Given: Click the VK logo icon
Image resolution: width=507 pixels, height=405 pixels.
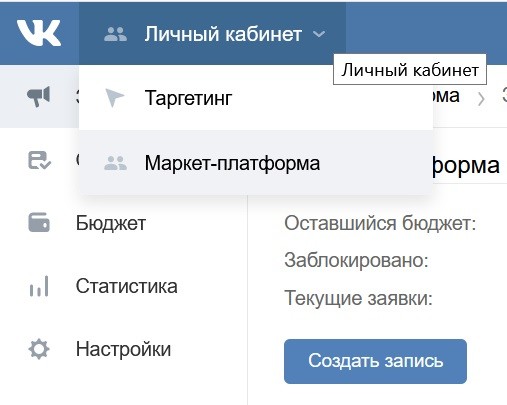Looking at the screenshot, I should (39, 33).
